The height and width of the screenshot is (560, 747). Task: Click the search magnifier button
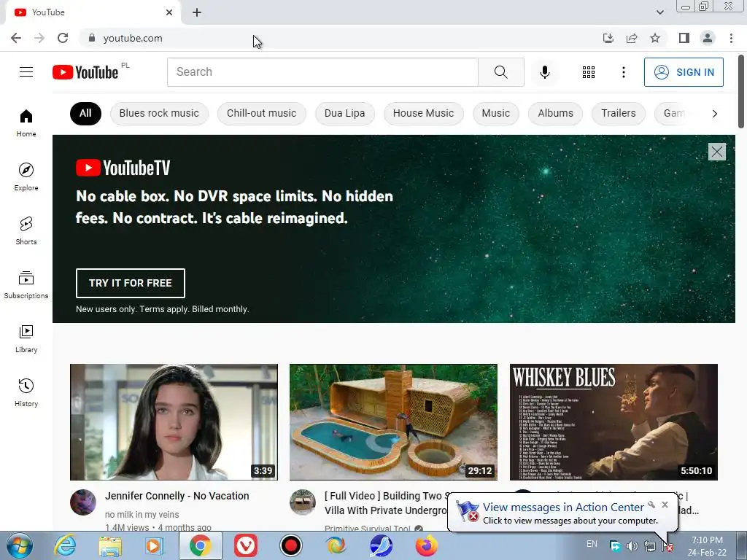(500, 72)
